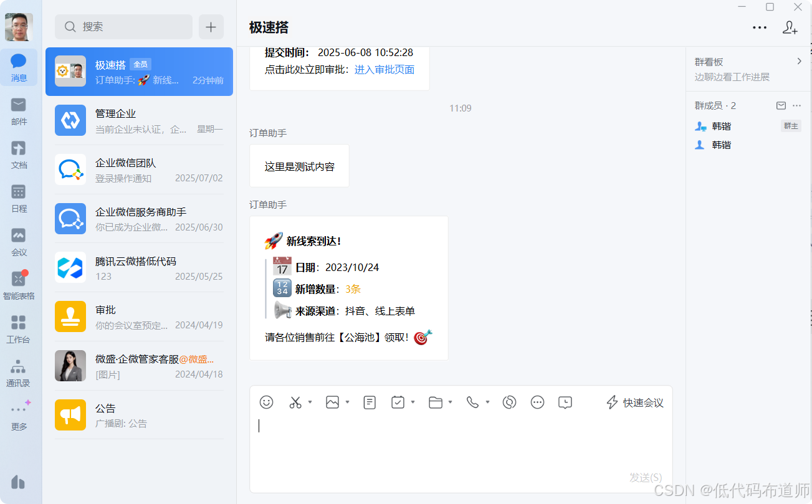Screen dimensions: 812x504
Task: Expand the 群看板 panel chevron
Action: (x=799, y=61)
